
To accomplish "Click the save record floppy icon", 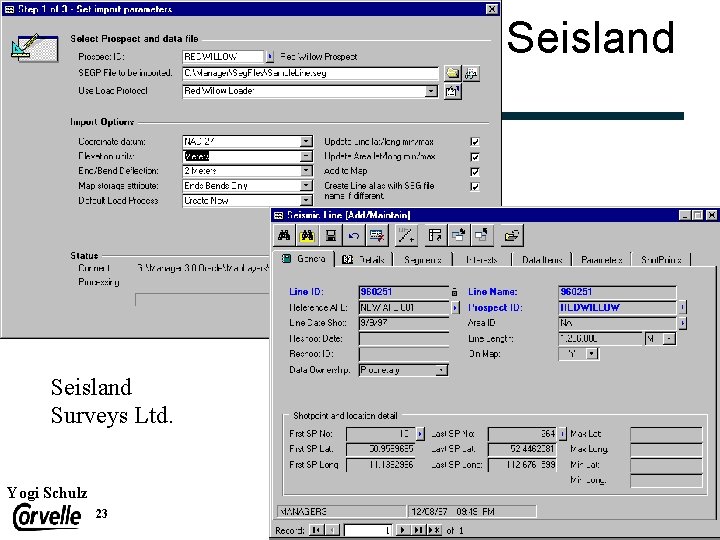I will point(330,236).
